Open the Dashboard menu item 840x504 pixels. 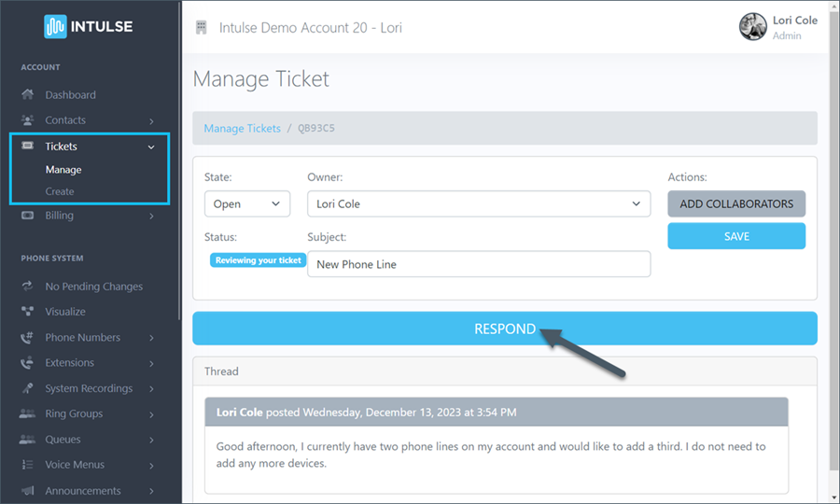tap(70, 95)
